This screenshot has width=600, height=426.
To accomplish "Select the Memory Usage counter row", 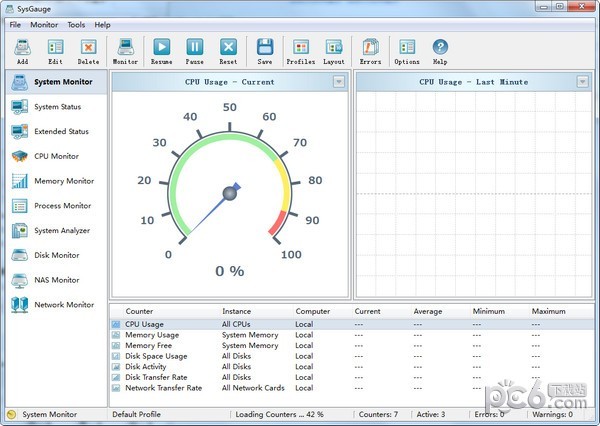I will pyautogui.click(x=352, y=335).
